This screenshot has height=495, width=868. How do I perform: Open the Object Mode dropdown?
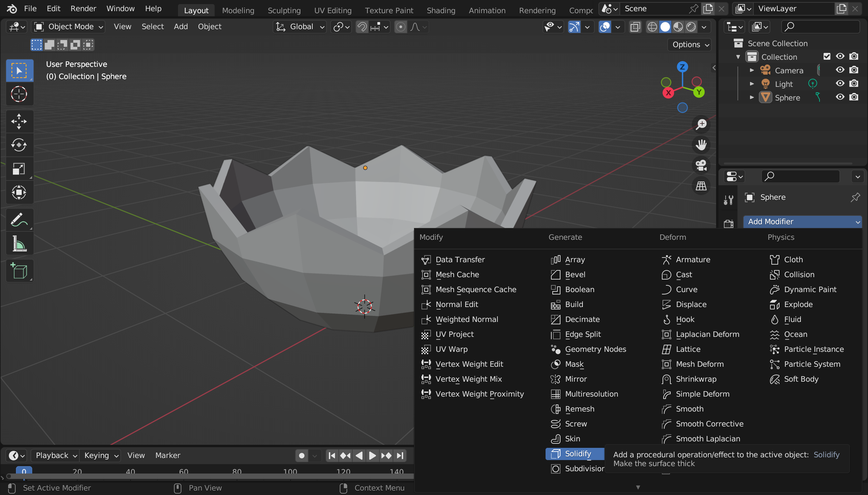point(68,27)
